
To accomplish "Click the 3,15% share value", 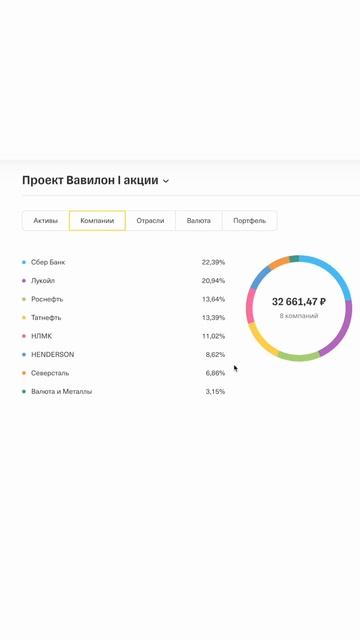I will pos(215,391).
